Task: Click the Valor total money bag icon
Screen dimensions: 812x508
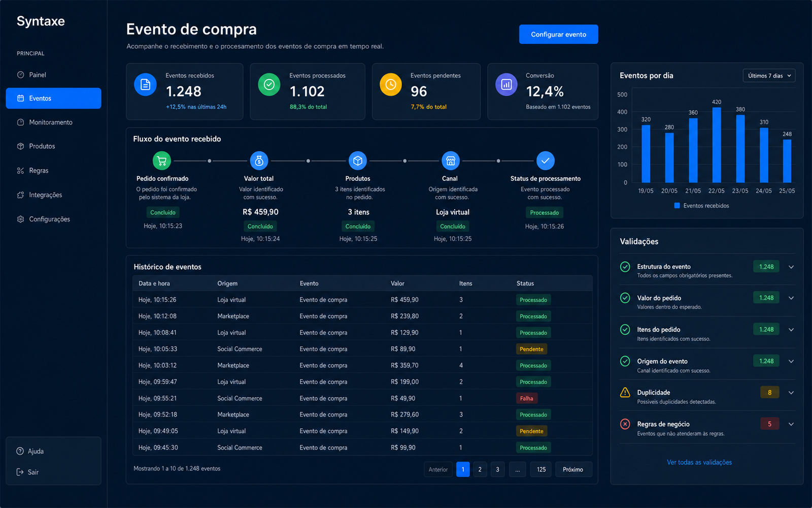Action: pos(259,161)
